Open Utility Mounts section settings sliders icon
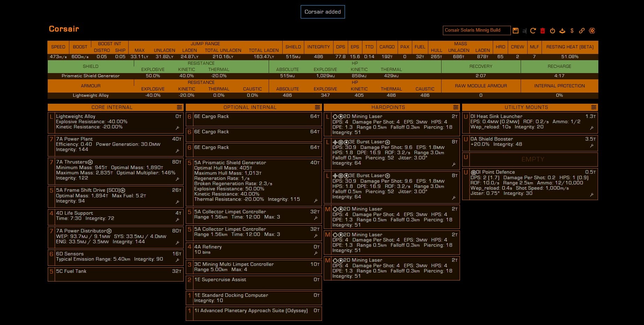644x325 pixels. [593, 107]
